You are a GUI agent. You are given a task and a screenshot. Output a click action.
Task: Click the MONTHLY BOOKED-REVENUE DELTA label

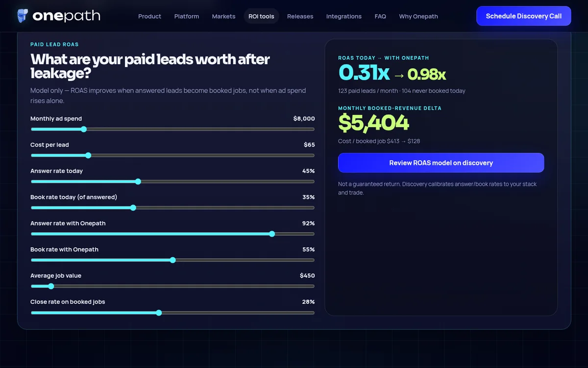coord(390,108)
